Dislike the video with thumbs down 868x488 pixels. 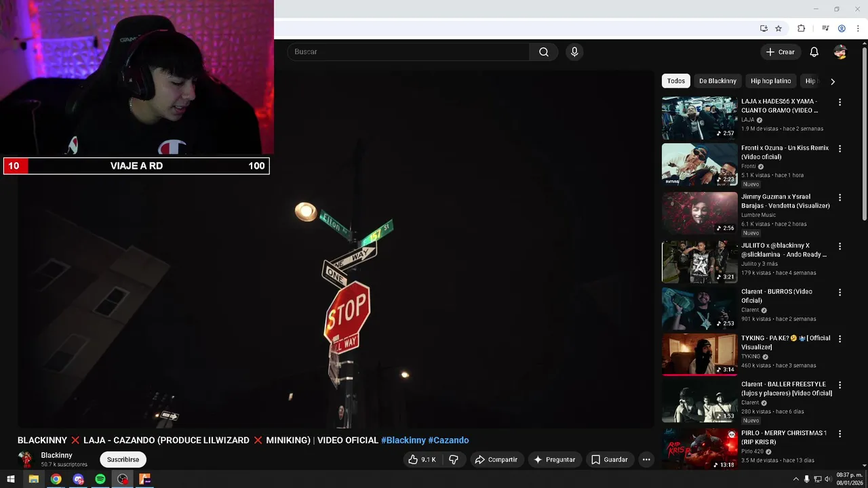[454, 460]
